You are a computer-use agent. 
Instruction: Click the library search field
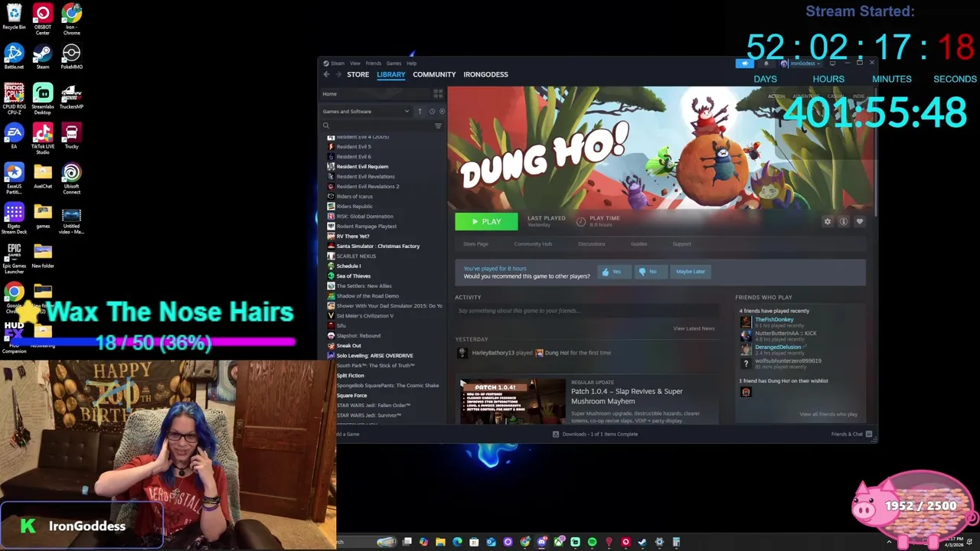click(376, 126)
